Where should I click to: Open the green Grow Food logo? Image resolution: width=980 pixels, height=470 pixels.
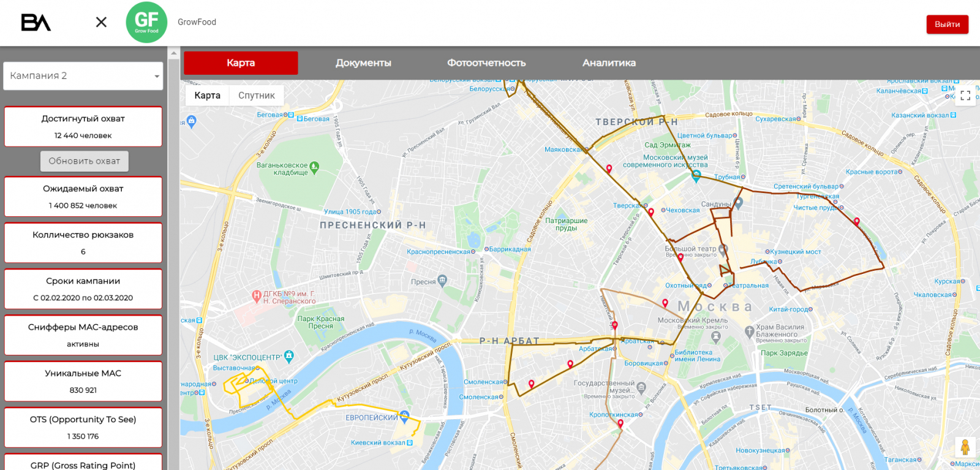(x=146, y=22)
